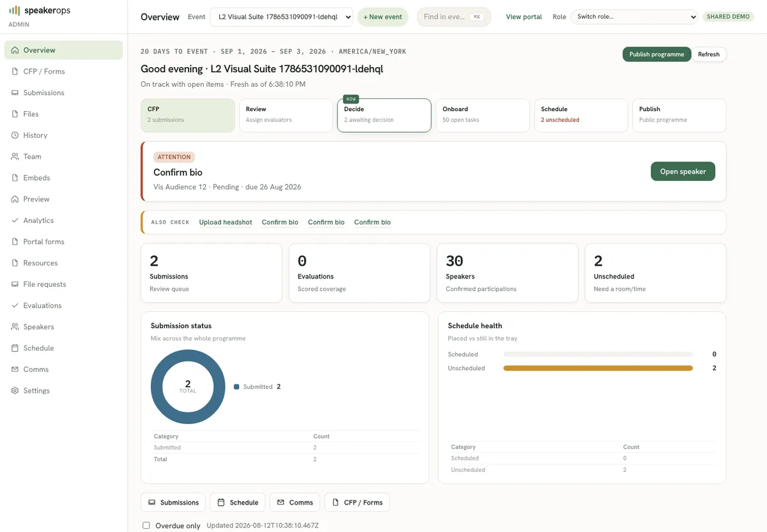Screen dimensions: 767x532
Task: Click the ATTENTION label badge
Action: click(174, 157)
